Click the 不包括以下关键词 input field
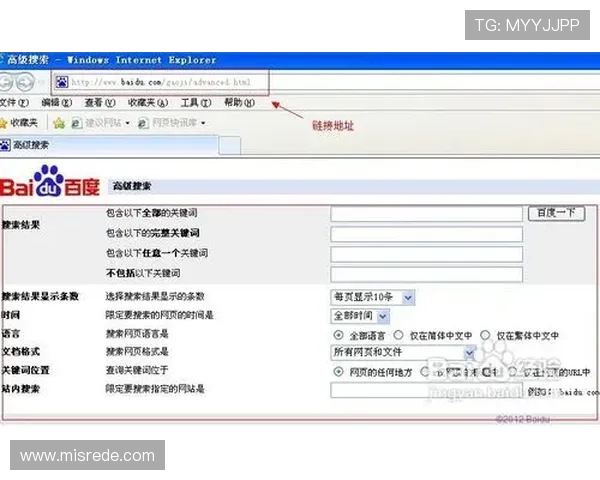This screenshot has width=600, height=480. click(x=427, y=274)
